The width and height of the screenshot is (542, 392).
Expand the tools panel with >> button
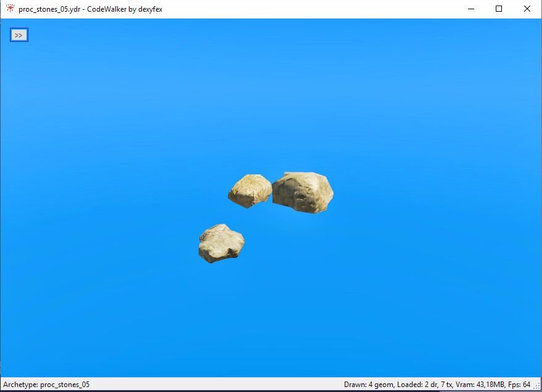(19, 35)
